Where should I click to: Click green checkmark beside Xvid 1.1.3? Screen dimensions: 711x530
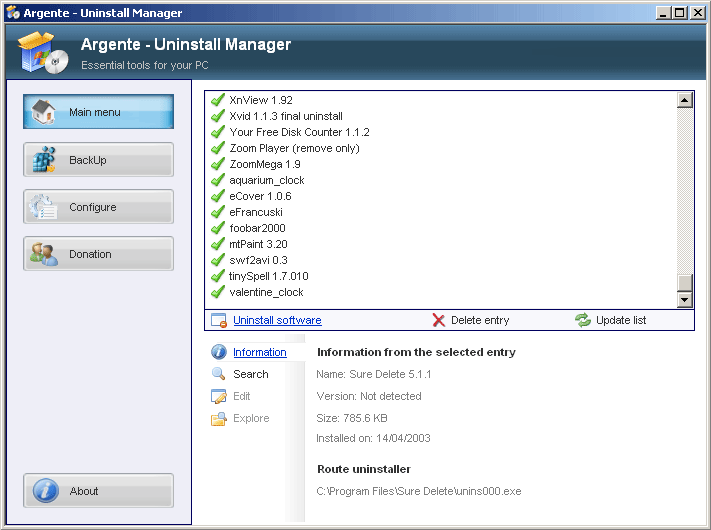click(218, 116)
